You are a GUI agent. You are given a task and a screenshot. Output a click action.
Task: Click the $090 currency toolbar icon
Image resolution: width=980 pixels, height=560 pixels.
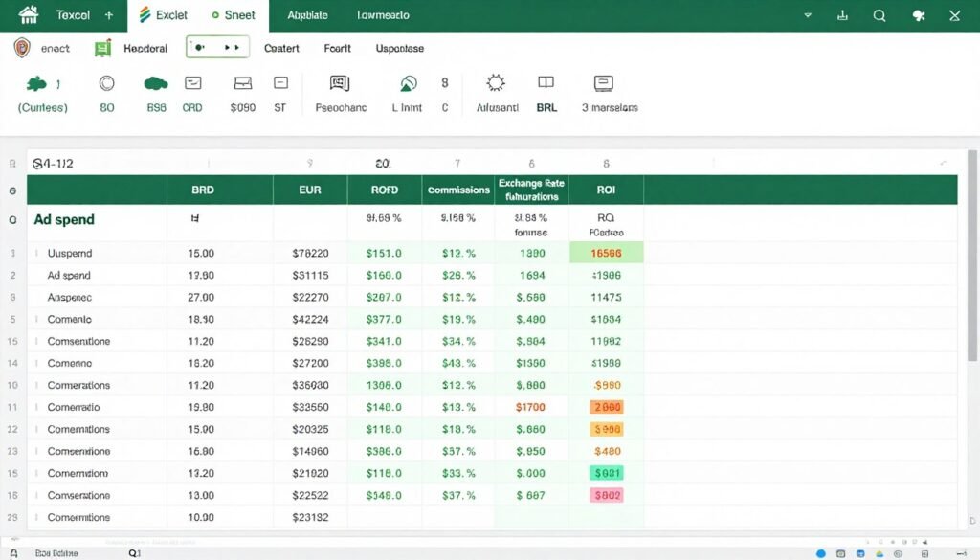pyautogui.click(x=242, y=84)
